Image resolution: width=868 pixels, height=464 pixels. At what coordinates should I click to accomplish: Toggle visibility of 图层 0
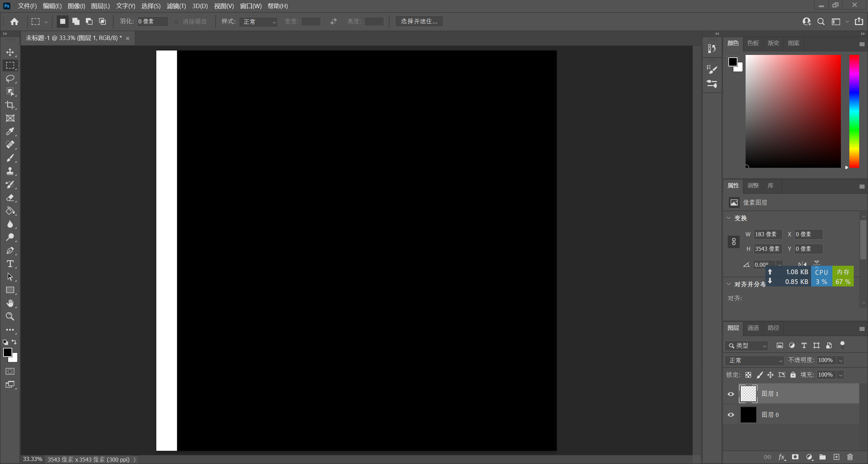[x=731, y=415]
